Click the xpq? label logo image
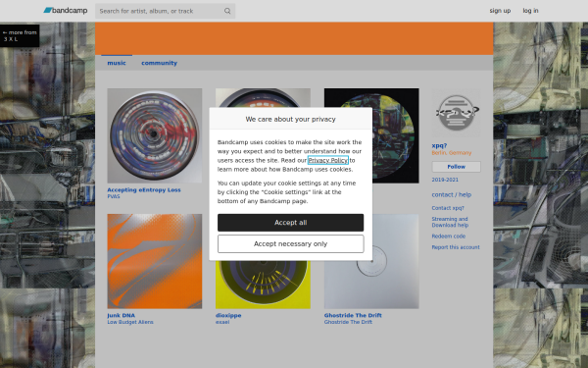588x368 pixels. click(x=456, y=113)
